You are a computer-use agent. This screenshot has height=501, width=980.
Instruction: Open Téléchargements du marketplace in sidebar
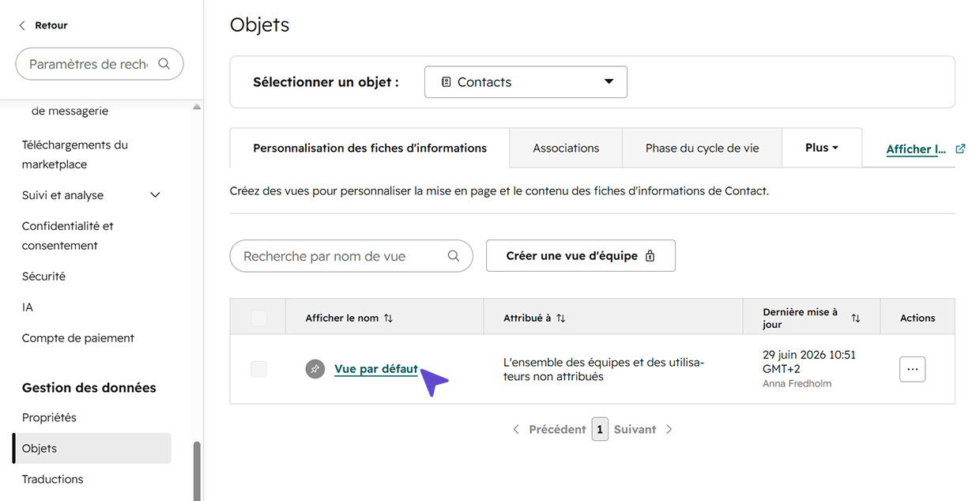click(75, 155)
